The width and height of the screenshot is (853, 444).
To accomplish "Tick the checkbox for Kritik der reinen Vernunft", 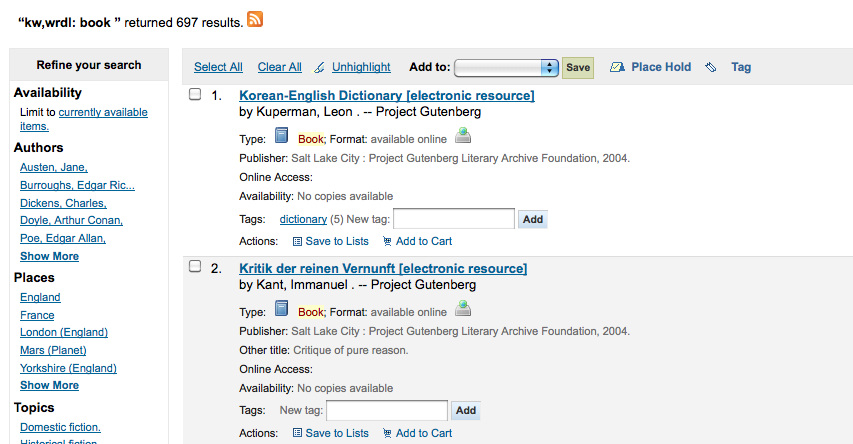I will coord(196,267).
